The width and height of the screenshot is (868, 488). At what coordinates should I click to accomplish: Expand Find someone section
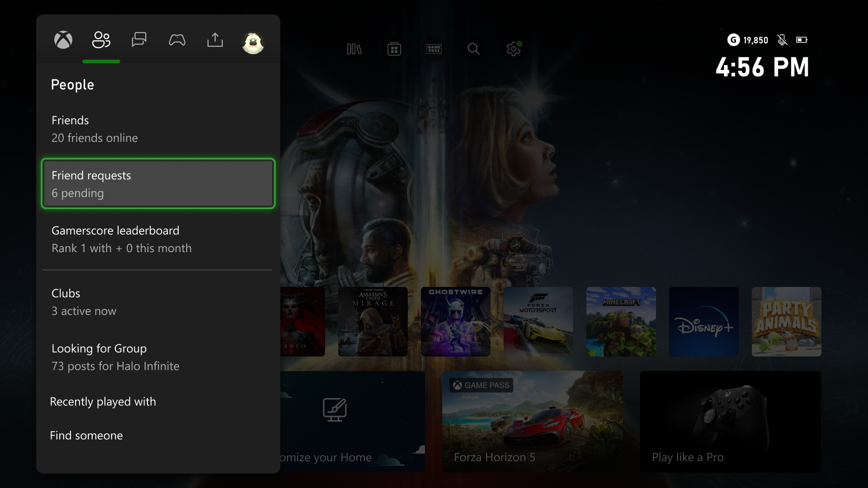coord(86,435)
